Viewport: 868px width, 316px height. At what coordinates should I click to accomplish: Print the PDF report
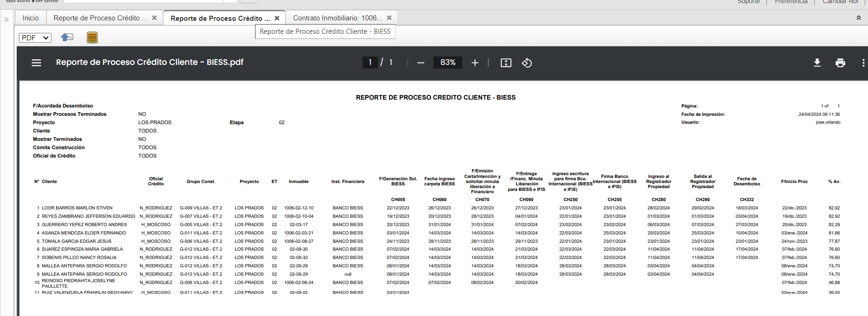tap(840, 63)
